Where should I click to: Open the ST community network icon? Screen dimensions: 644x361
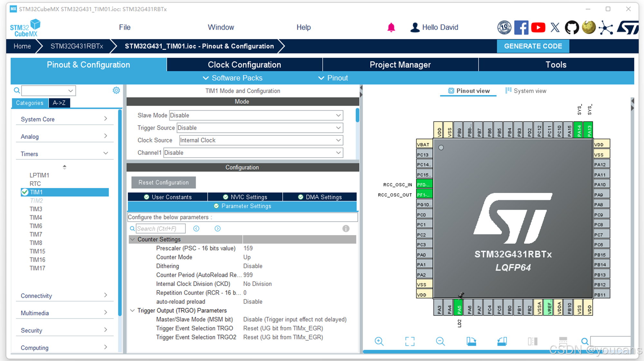click(x=606, y=28)
